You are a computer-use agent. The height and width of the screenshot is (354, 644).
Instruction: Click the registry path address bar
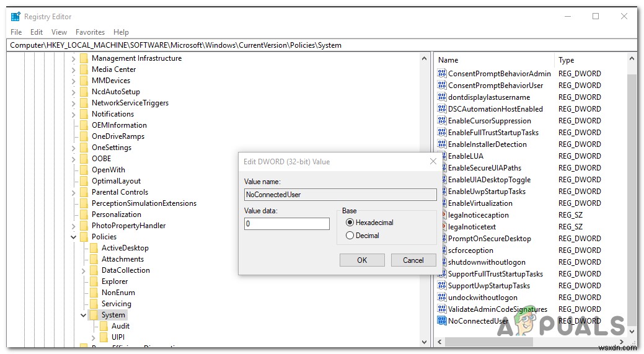coord(322,45)
